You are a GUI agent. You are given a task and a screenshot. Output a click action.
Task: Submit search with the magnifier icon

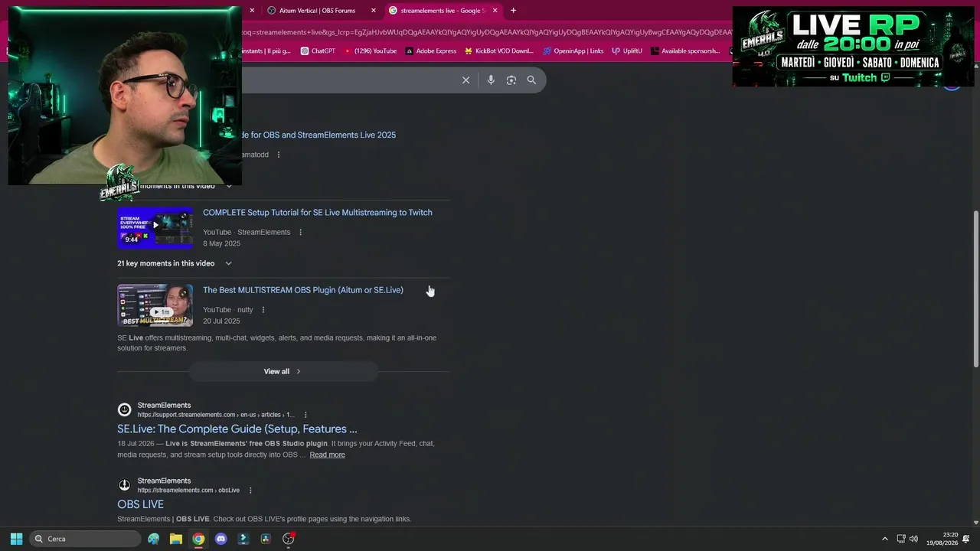531,80
